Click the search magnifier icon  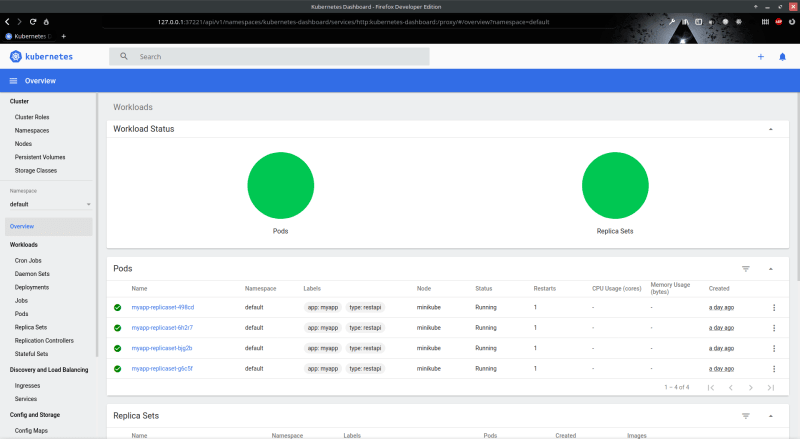click(123, 56)
